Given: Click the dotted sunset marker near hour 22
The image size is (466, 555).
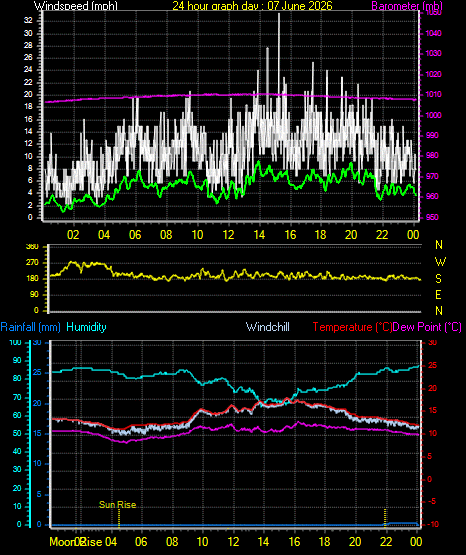Looking at the screenshot, I should point(385,518).
